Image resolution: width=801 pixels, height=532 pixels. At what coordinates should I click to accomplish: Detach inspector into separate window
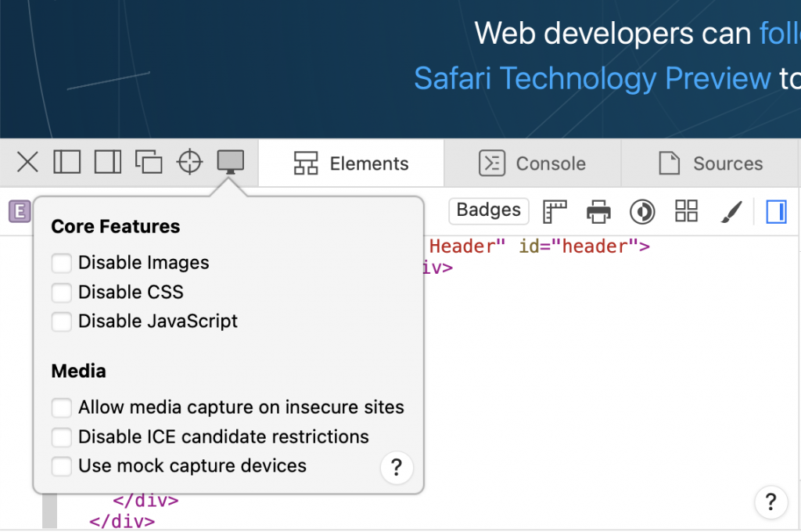click(148, 162)
